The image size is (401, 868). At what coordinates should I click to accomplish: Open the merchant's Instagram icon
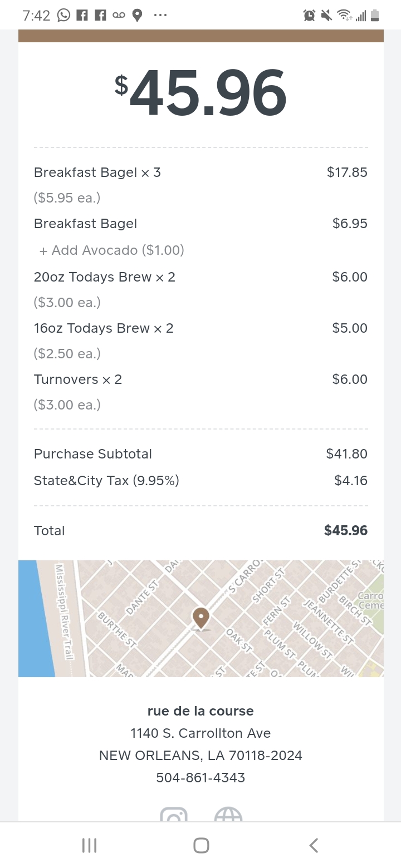coord(174,816)
